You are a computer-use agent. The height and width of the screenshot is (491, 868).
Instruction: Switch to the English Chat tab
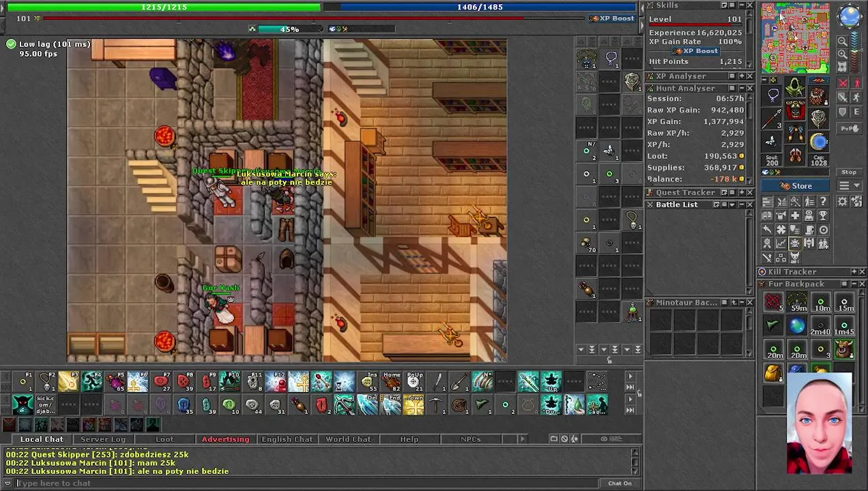(x=287, y=439)
